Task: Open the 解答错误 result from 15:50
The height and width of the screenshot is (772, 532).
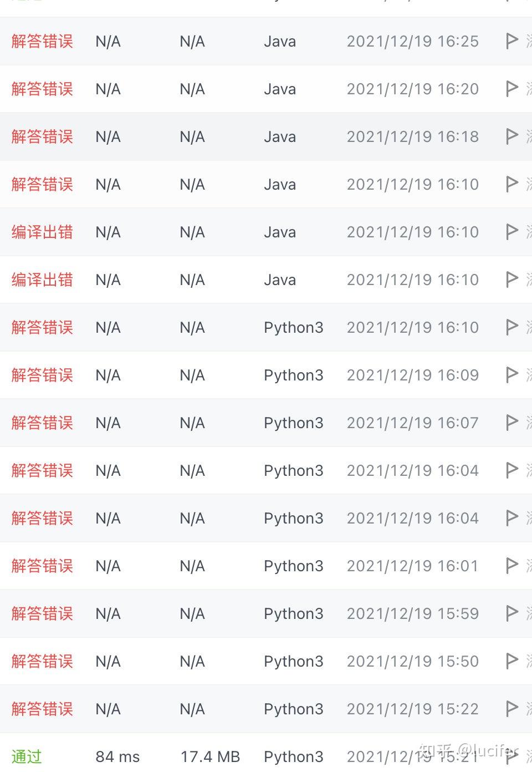Action: 42,662
